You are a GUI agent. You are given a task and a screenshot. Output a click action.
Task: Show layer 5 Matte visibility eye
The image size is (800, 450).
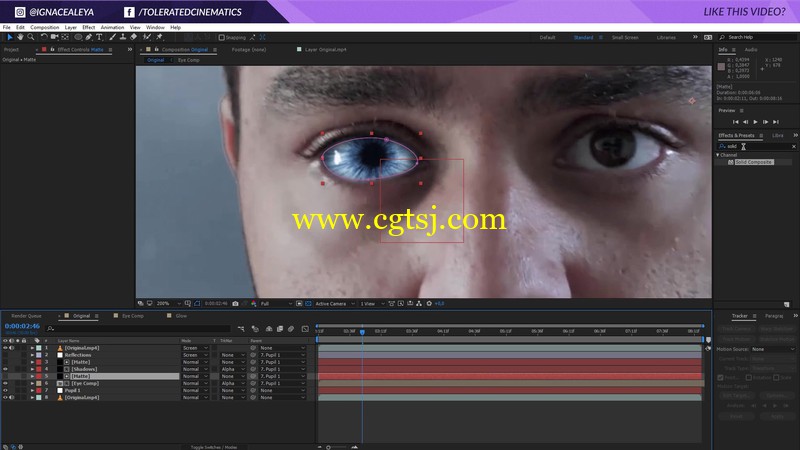[x=5, y=376]
